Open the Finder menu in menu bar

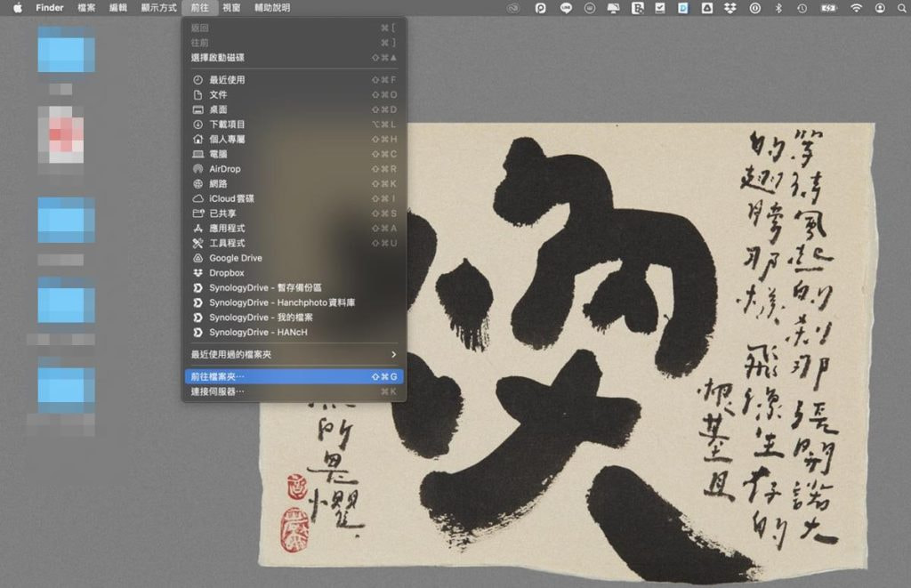pyautogui.click(x=50, y=7)
